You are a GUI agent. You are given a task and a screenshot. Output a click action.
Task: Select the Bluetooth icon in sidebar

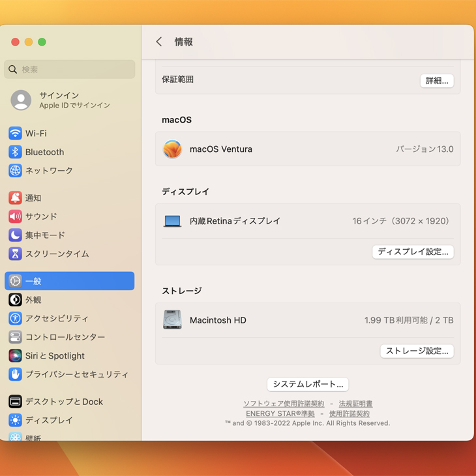(x=15, y=152)
